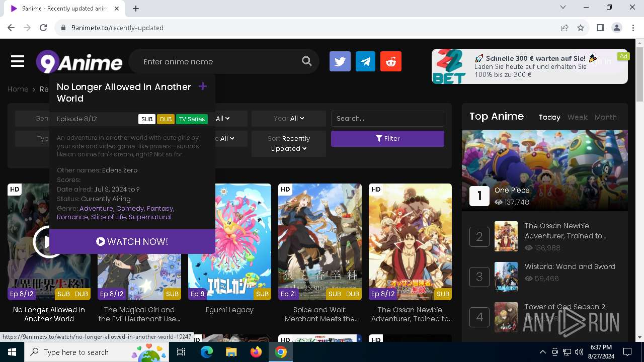Viewport: 644px width, 362px height.
Task: Click Egumi Legacy title text
Action: click(229, 310)
